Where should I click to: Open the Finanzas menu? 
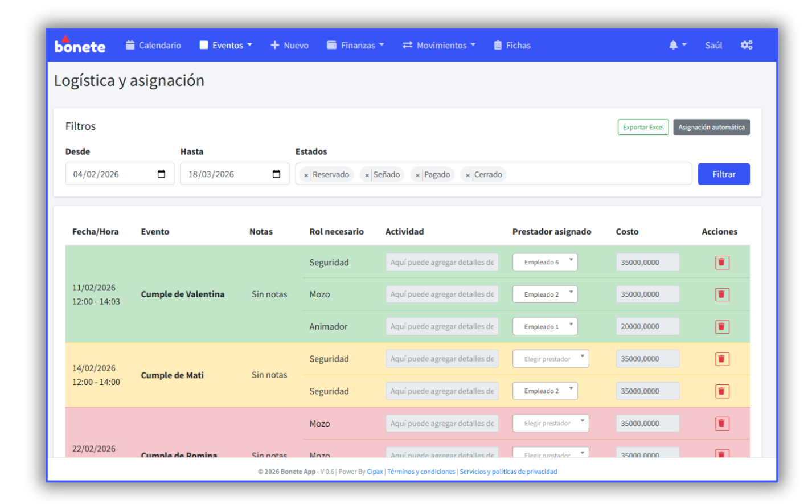click(x=356, y=46)
